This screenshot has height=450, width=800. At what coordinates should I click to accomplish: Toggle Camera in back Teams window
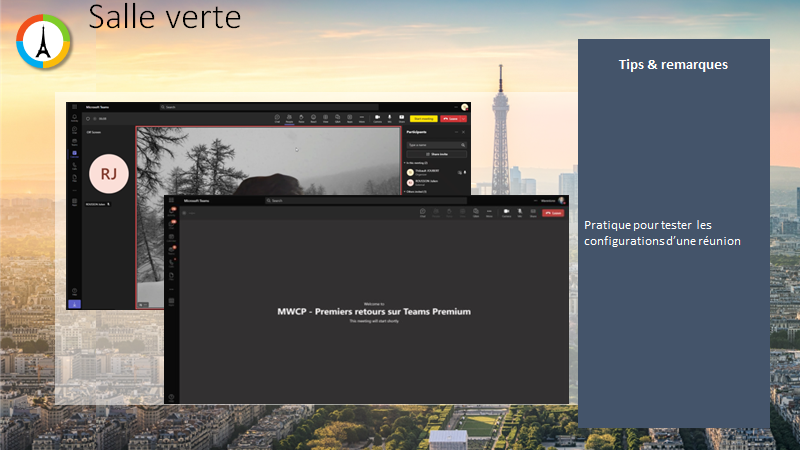coord(378,118)
